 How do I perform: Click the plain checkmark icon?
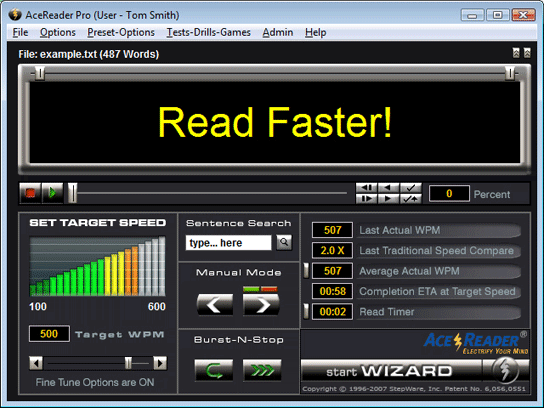pos(411,188)
